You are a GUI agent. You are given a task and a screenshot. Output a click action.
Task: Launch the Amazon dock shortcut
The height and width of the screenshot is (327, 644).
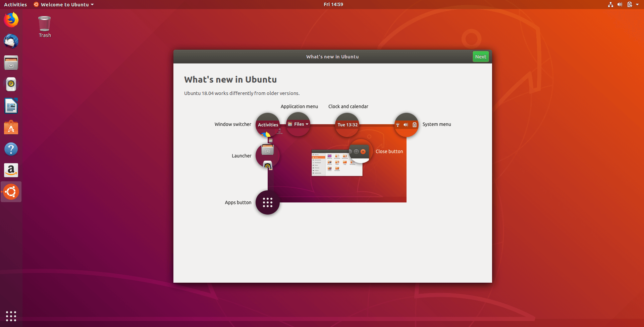click(11, 171)
